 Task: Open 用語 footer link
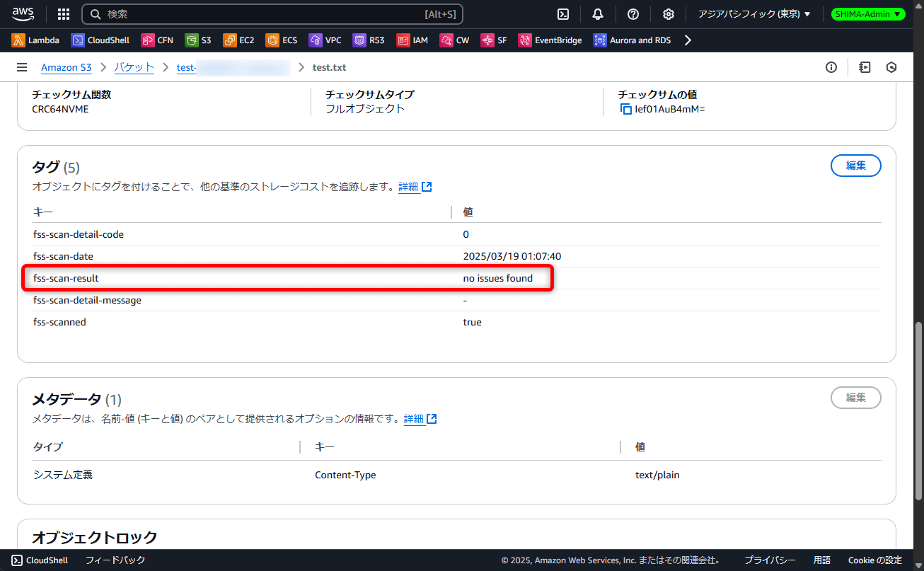tap(822, 560)
